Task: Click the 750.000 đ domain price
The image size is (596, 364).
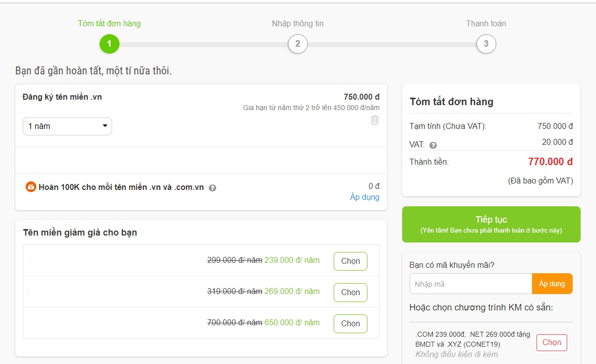Action: coord(361,97)
